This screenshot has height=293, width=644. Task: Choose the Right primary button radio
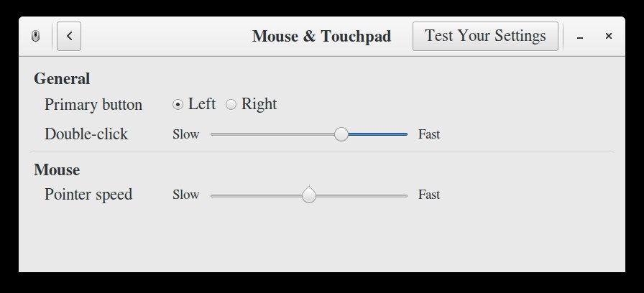pyautogui.click(x=231, y=105)
